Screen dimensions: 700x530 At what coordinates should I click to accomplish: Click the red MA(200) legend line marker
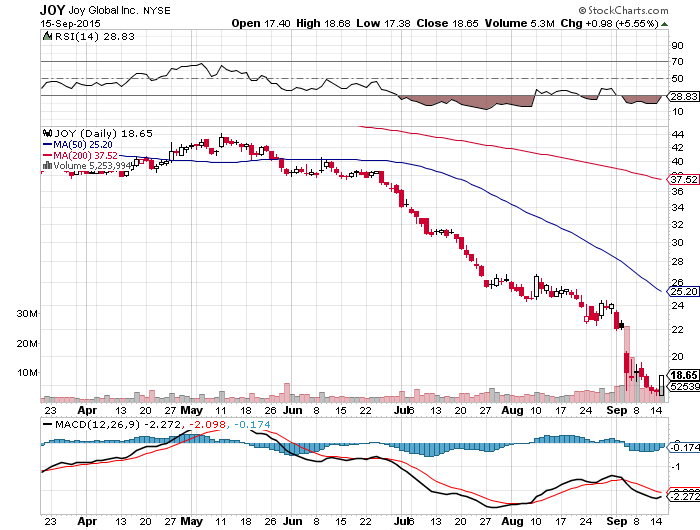tap(47, 155)
